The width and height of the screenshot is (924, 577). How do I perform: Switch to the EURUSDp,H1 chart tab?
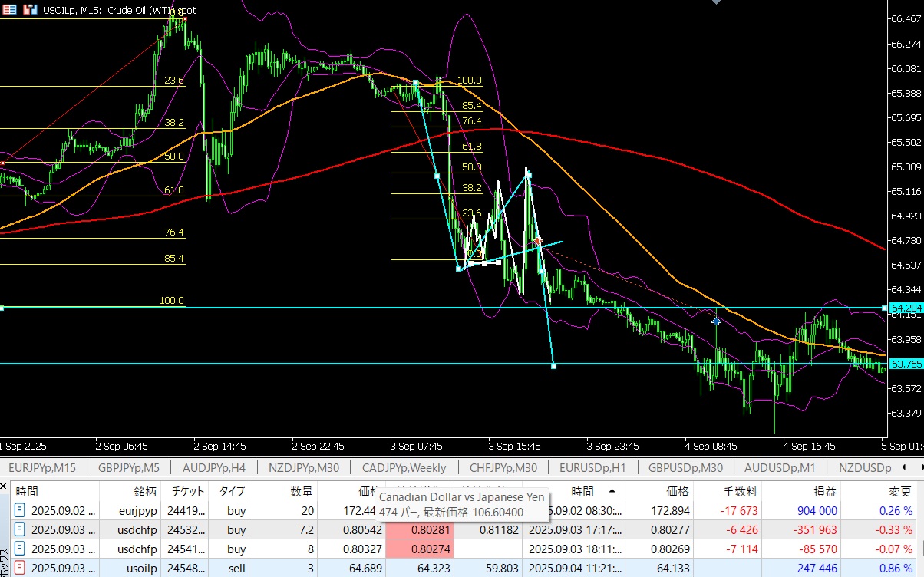(x=592, y=467)
